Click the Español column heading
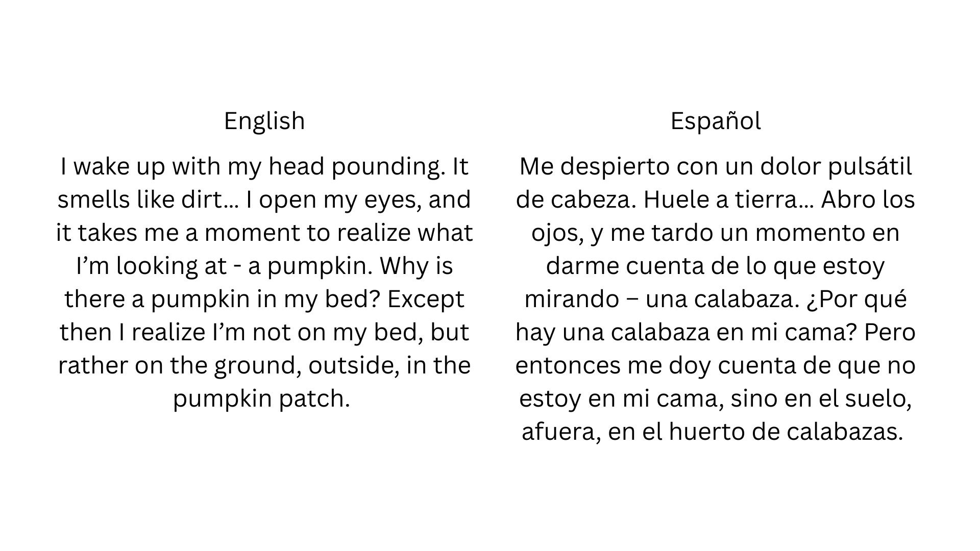 pos(715,121)
